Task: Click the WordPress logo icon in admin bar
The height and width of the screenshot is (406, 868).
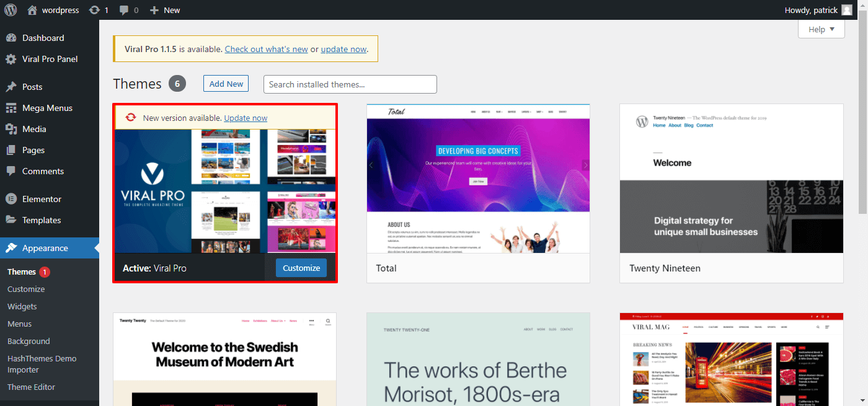Action: 11,10
